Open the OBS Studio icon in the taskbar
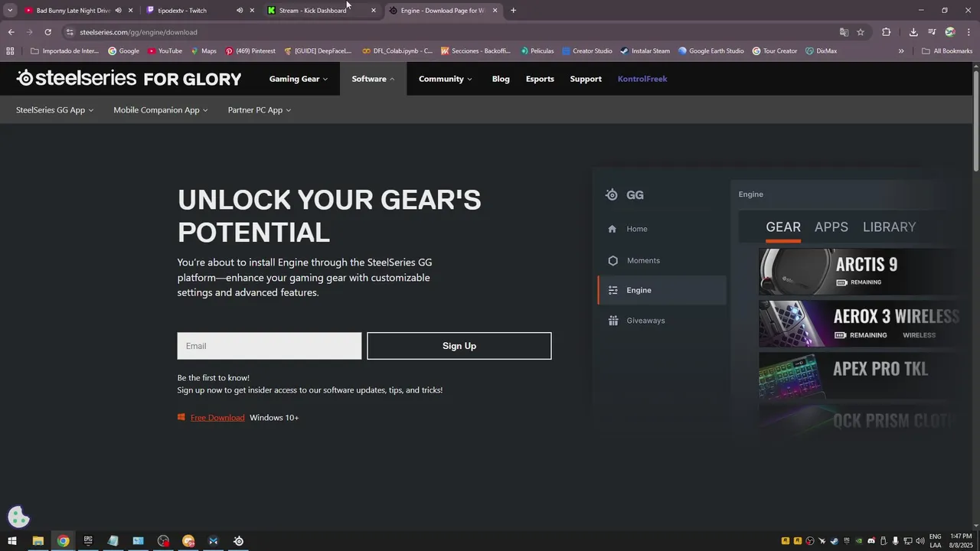 163,541
